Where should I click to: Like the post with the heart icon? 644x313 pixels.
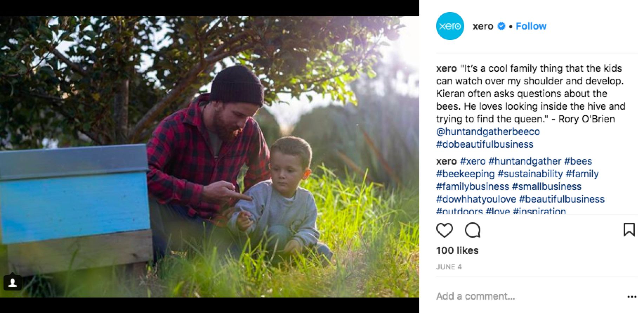click(444, 230)
